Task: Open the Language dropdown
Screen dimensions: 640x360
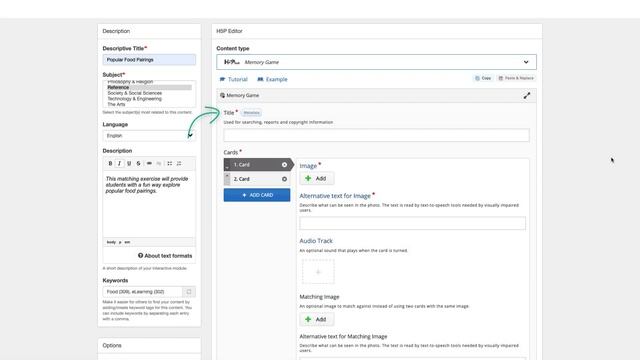Action: (x=149, y=136)
